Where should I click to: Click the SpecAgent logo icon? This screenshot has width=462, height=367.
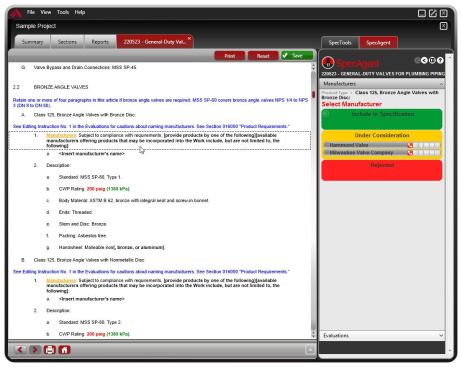point(328,62)
